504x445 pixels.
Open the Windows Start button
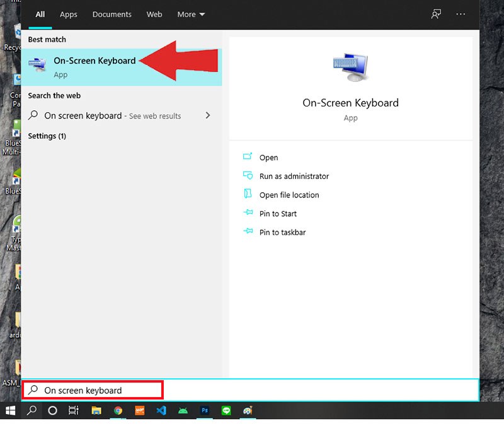coord(10,410)
